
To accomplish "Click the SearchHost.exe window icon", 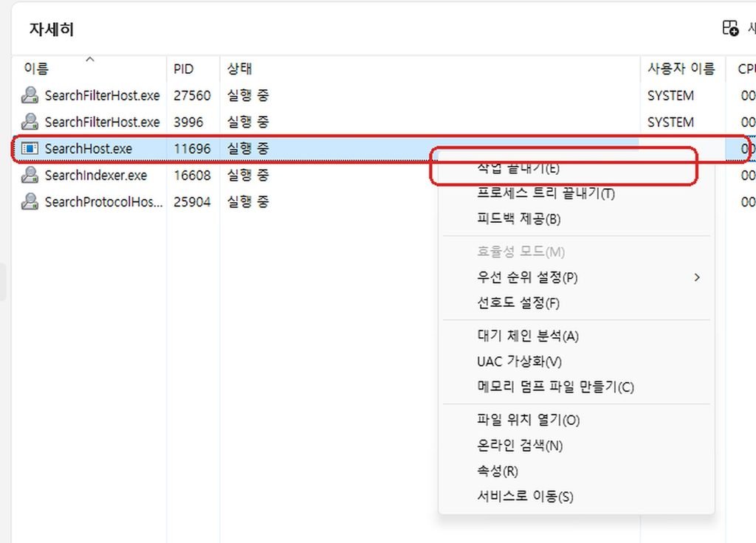I will coord(30,148).
